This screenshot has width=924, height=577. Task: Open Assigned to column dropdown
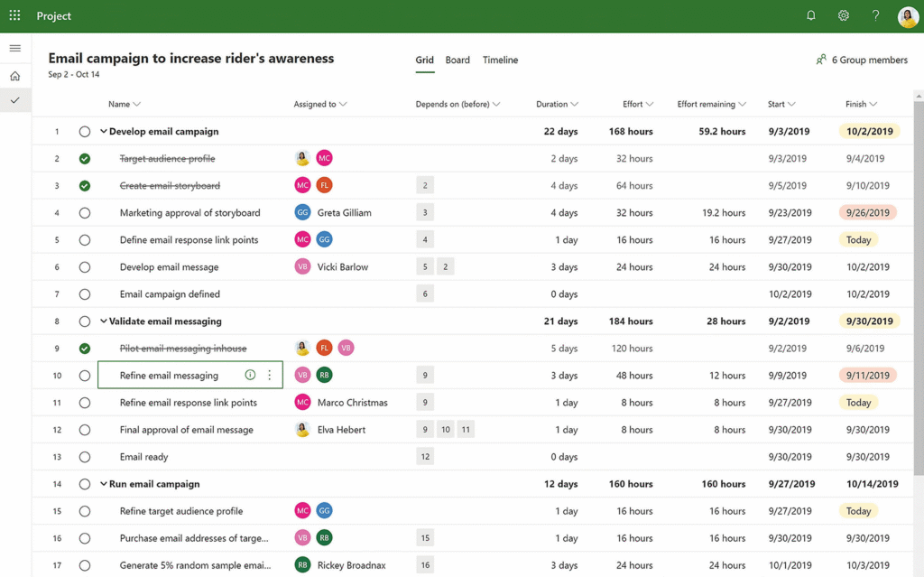point(343,105)
